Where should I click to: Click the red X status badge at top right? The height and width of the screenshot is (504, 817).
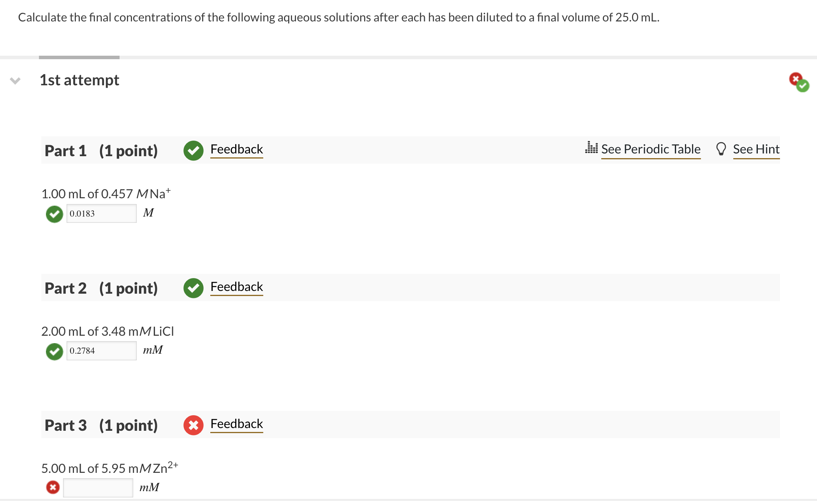click(x=795, y=79)
